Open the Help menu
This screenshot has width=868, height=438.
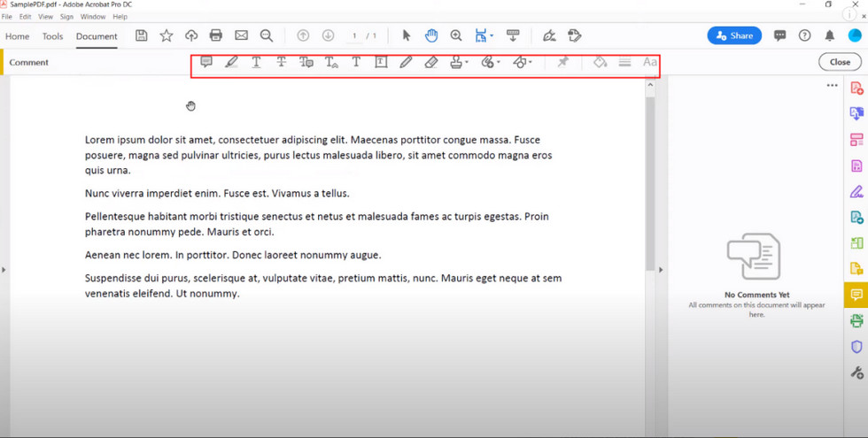120,17
